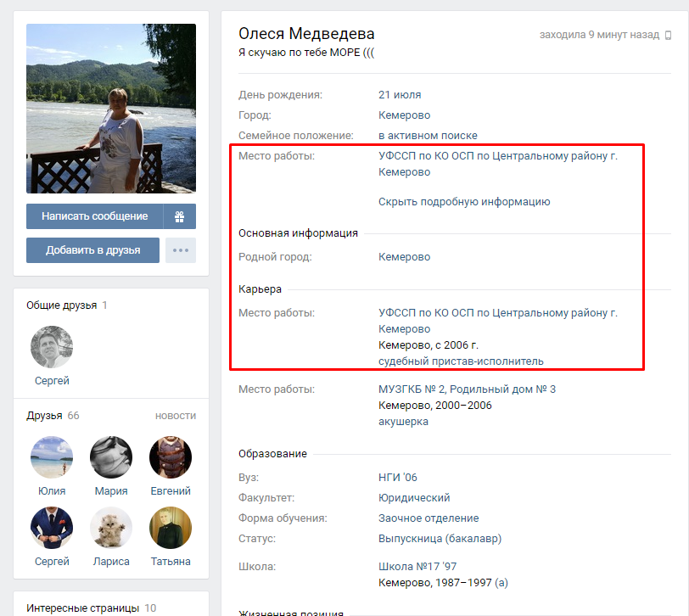The height and width of the screenshot is (616, 689).
Task: Open university link 'НГИ '06'
Action: tap(398, 478)
